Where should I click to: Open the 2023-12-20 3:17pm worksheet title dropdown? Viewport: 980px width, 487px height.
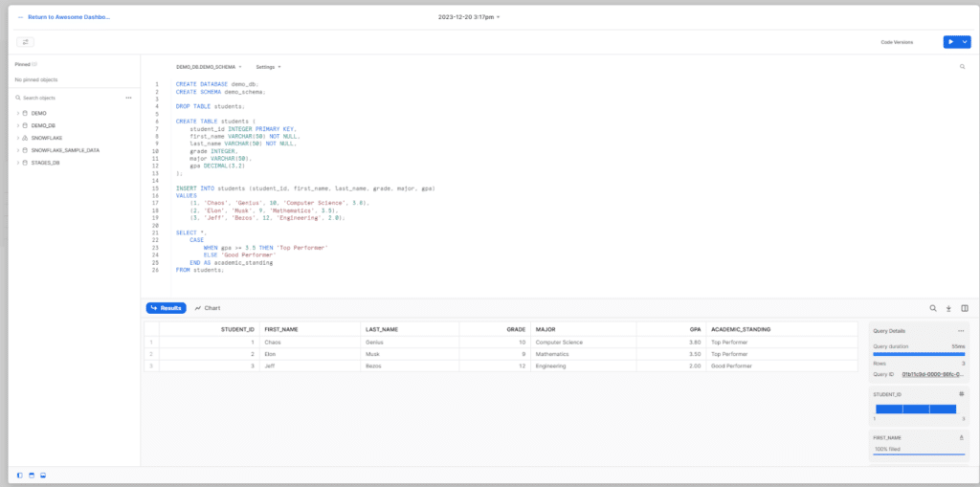(x=469, y=17)
